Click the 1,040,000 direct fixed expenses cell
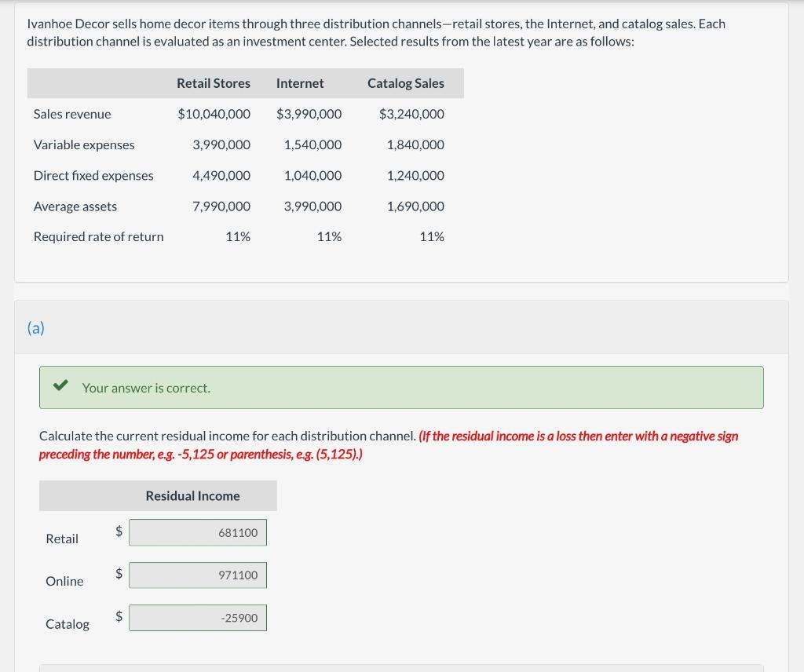Viewport: 804px width, 672px height. 312,175
